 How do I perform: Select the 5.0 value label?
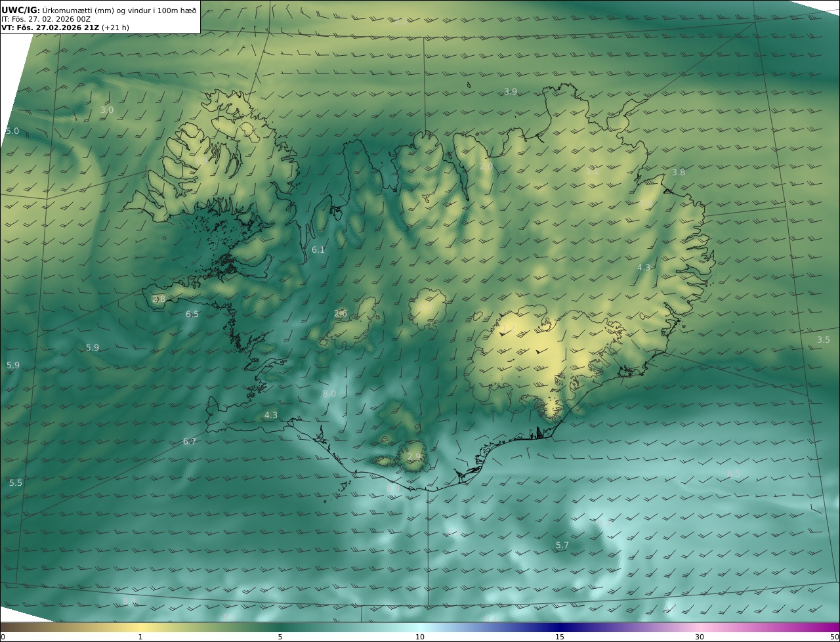click(12, 131)
